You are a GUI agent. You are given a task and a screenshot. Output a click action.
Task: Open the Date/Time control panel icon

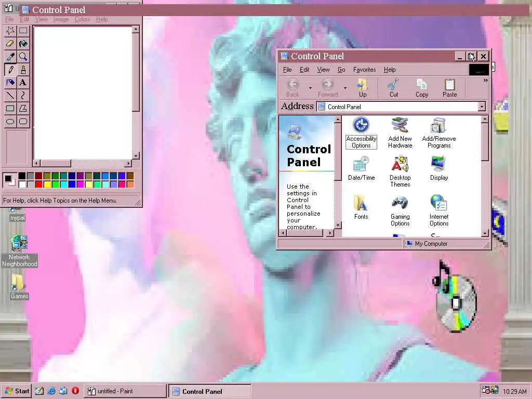click(361, 169)
